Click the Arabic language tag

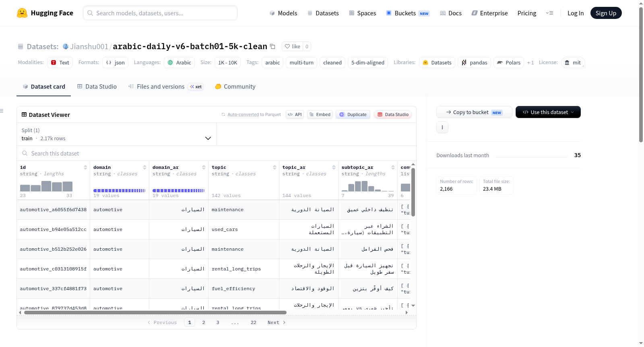tap(179, 62)
